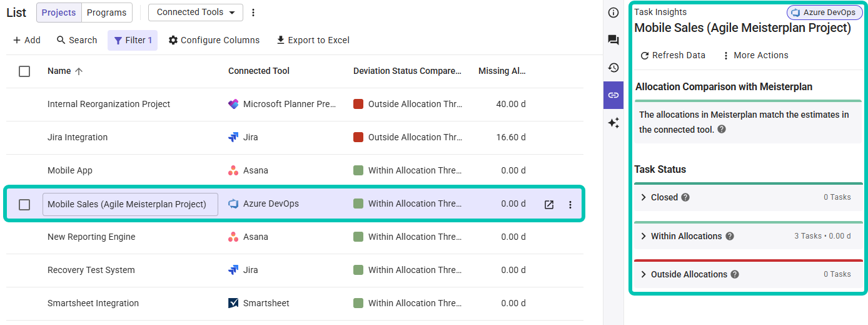Select the Jira Integration project name

78,138
